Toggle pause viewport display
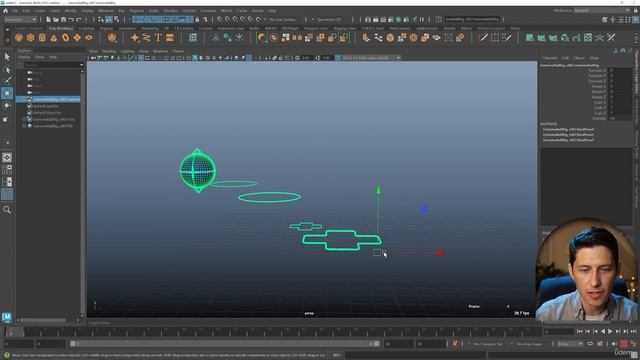 click(422, 19)
